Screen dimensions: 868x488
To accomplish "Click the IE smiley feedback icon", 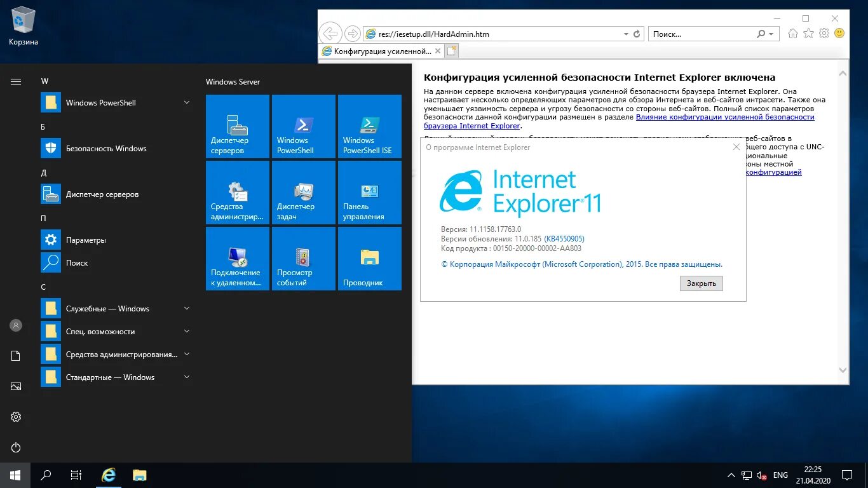I will click(x=839, y=34).
